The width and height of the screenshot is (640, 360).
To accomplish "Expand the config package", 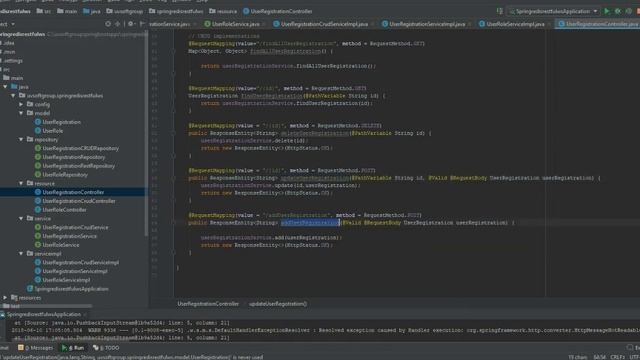I will (x=21, y=104).
